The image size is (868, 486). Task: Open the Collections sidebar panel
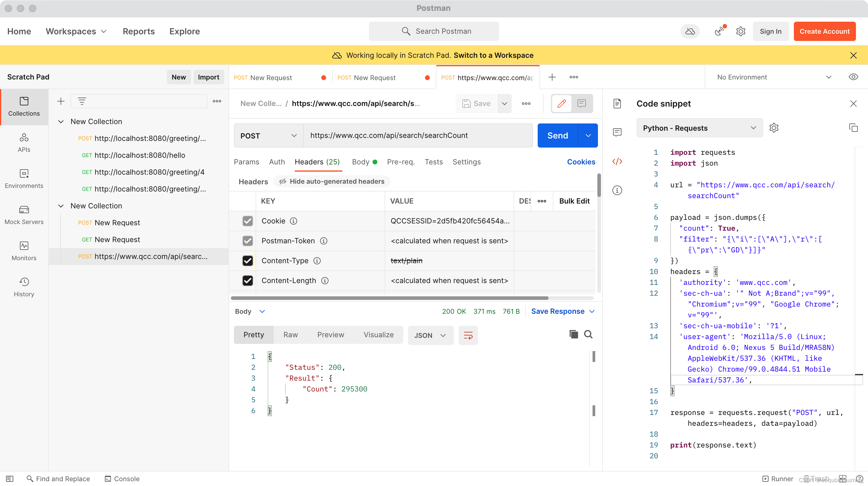[x=24, y=107]
